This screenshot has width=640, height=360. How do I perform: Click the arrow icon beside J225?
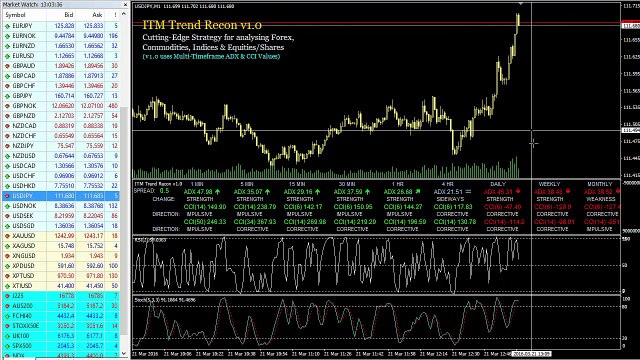pyautogui.click(x=7, y=296)
